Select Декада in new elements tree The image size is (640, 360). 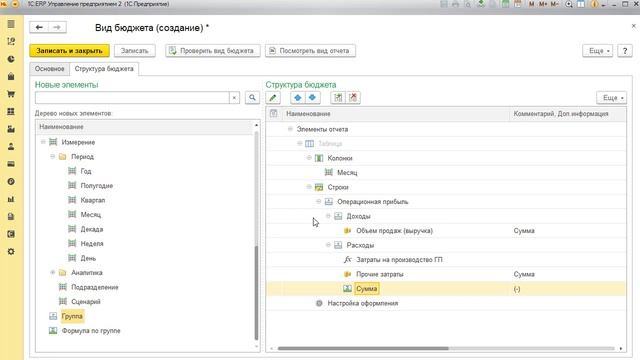(x=91, y=229)
